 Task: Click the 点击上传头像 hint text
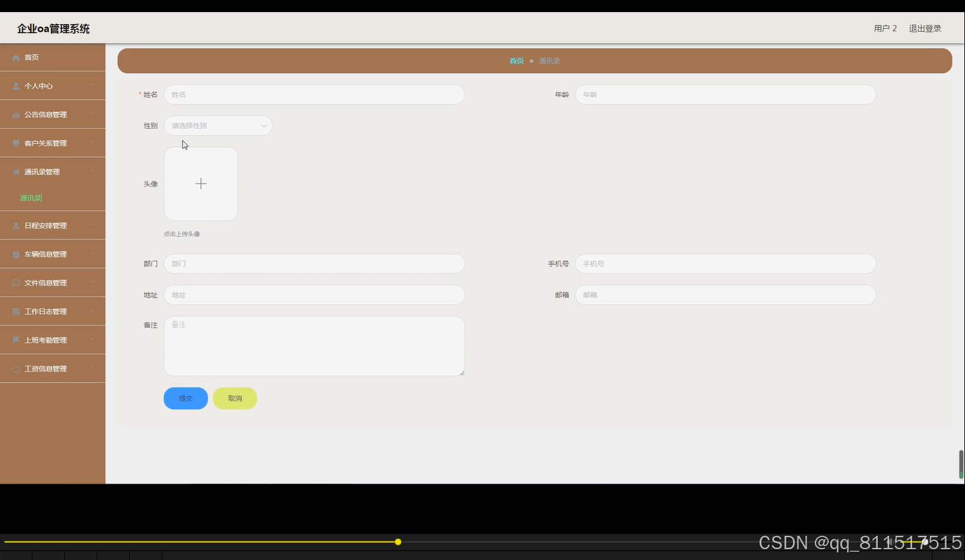(182, 234)
